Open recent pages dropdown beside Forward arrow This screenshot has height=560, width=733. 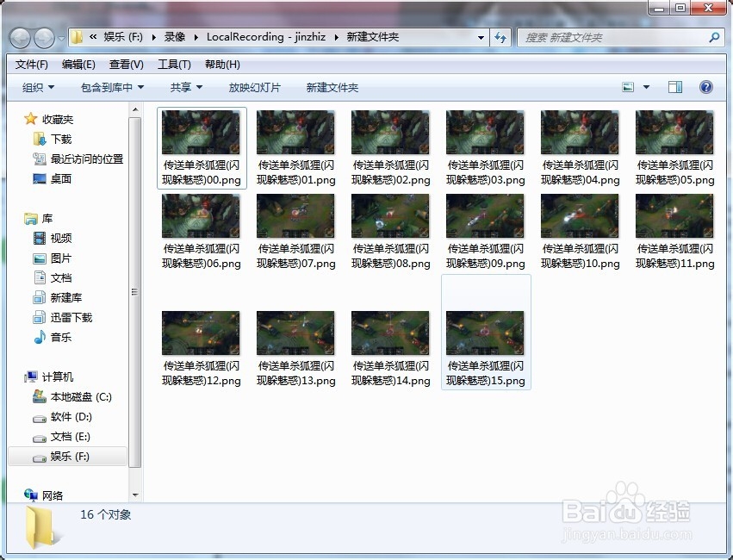click(61, 38)
